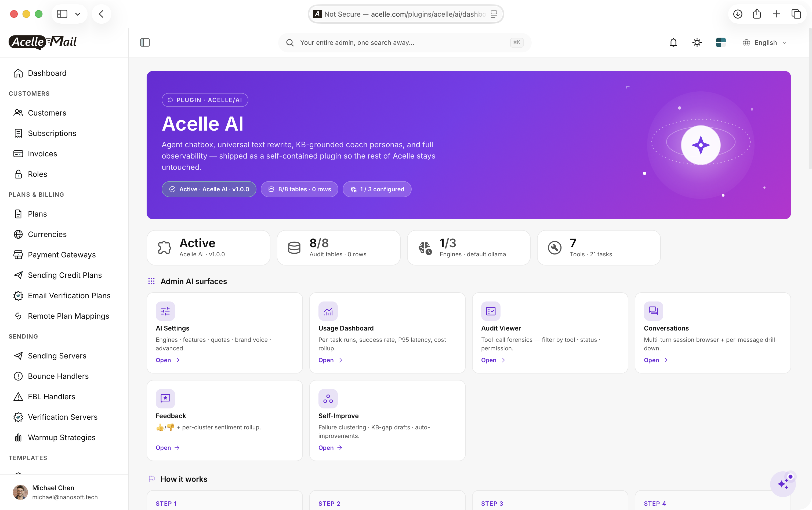Image resolution: width=812 pixels, height=510 pixels.
Task: Click the STEP 1 card
Action: coord(224,500)
